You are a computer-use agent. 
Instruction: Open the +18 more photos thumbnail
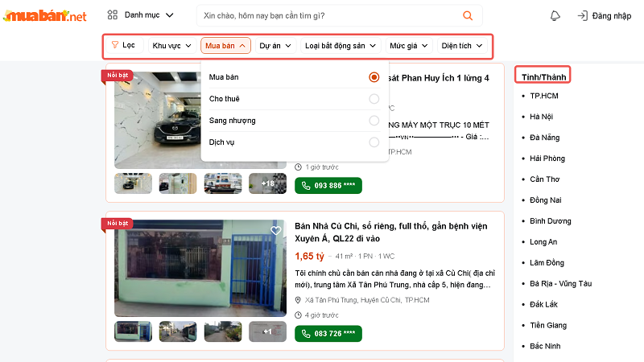[x=267, y=183]
